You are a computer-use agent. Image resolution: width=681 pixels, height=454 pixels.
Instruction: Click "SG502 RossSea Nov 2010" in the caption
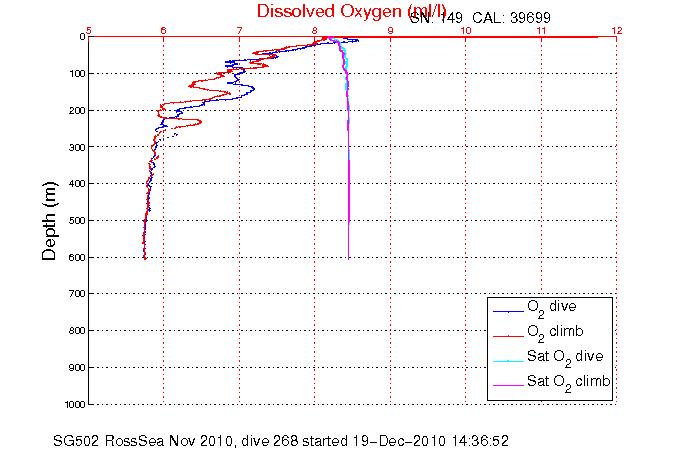point(142,441)
